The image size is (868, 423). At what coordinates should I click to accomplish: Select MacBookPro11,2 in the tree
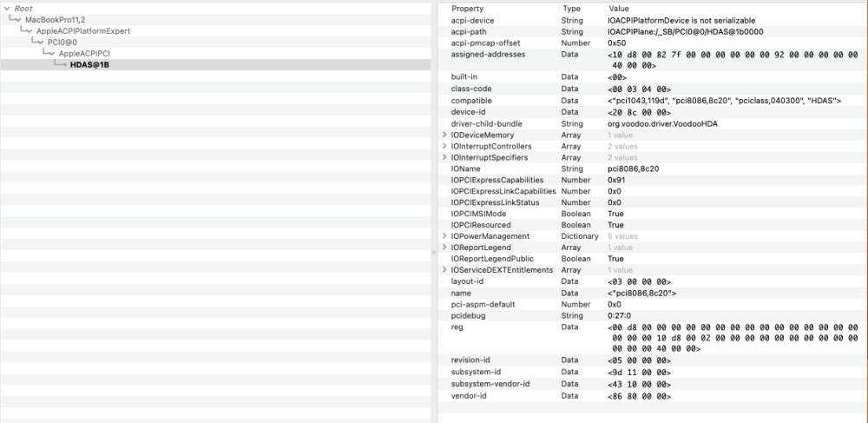(x=56, y=20)
